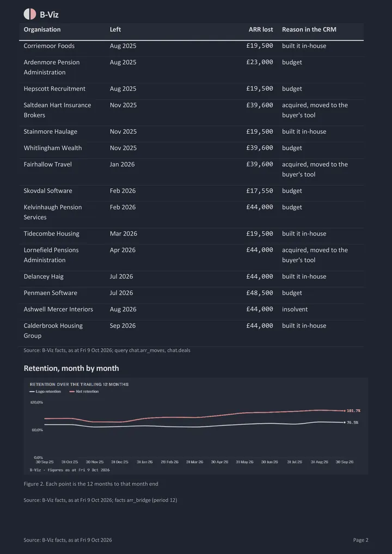Image resolution: width=392 pixels, height=554 pixels.
Task: Click the £48,500 ARR lost value
Action: tap(260, 293)
